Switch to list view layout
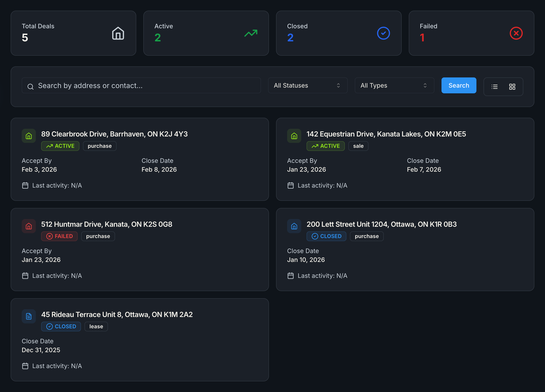545x392 pixels. (x=494, y=87)
